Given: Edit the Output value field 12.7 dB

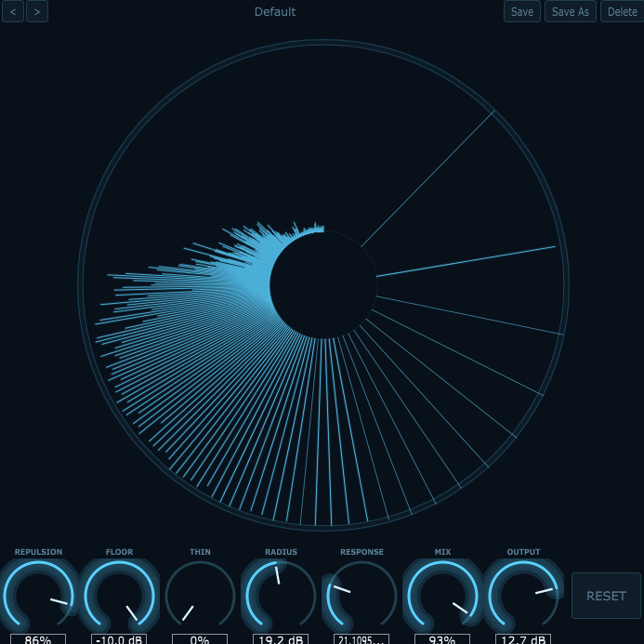Looking at the screenshot, I should 523,639.
